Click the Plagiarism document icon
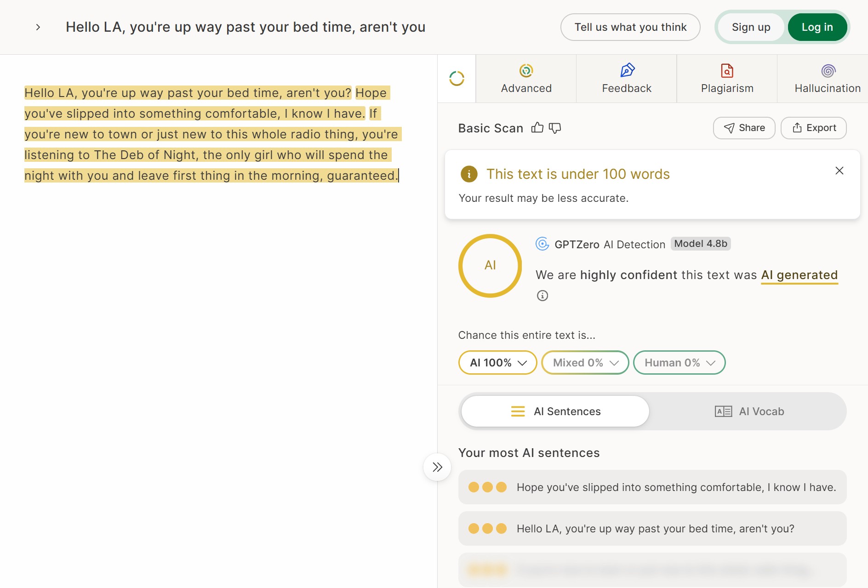 (x=727, y=71)
